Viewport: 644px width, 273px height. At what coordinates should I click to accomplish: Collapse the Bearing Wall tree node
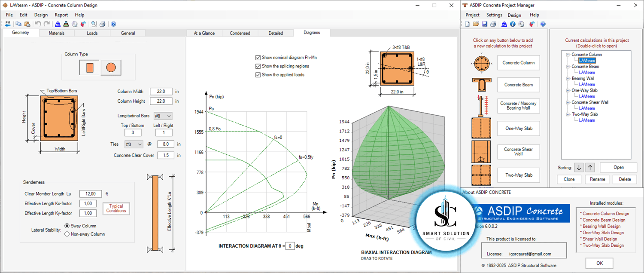[x=568, y=79]
